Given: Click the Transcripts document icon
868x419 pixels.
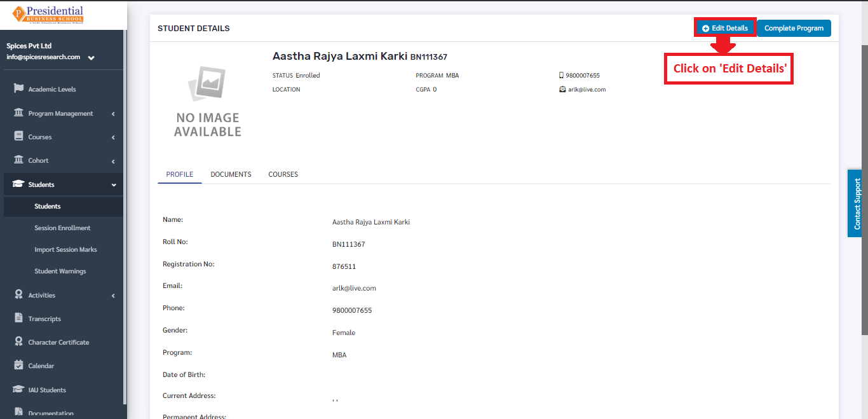Looking at the screenshot, I should click(18, 318).
